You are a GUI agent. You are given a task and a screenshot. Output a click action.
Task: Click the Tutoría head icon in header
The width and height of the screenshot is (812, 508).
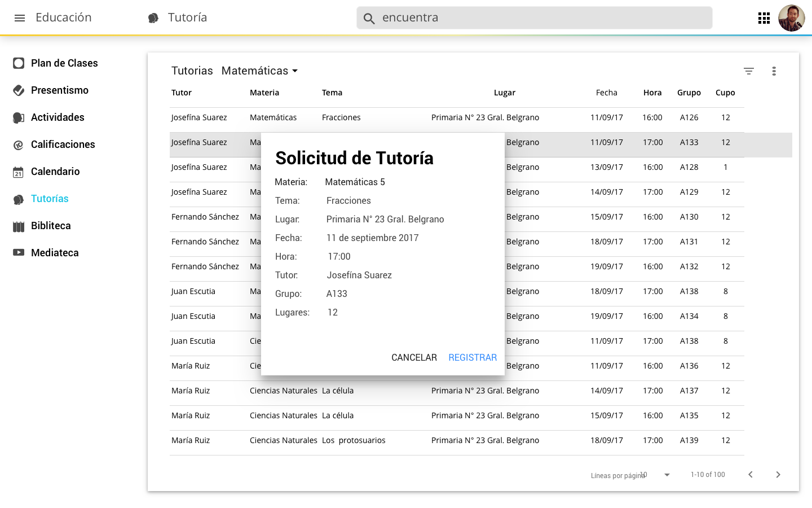[x=153, y=18]
